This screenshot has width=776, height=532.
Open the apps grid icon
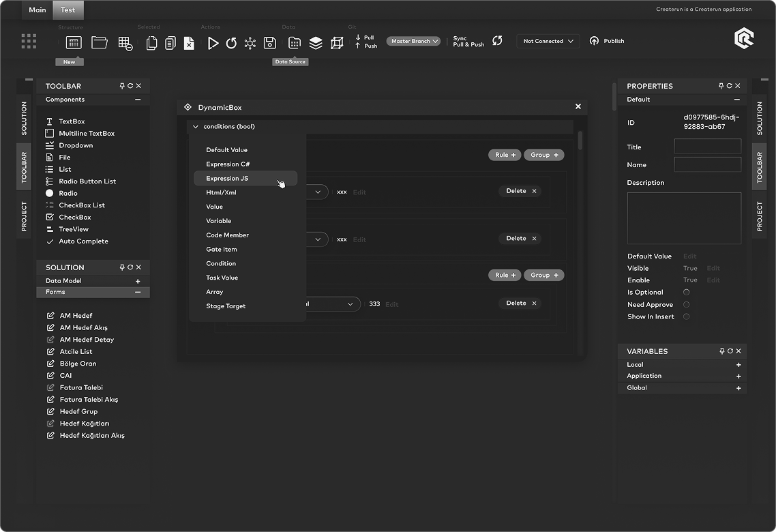[x=29, y=42]
